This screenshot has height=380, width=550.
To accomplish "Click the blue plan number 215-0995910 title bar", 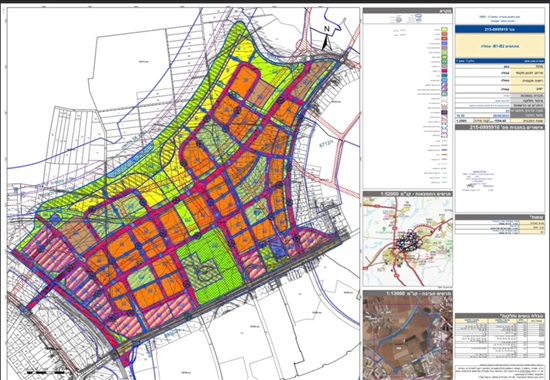I will [x=500, y=29].
